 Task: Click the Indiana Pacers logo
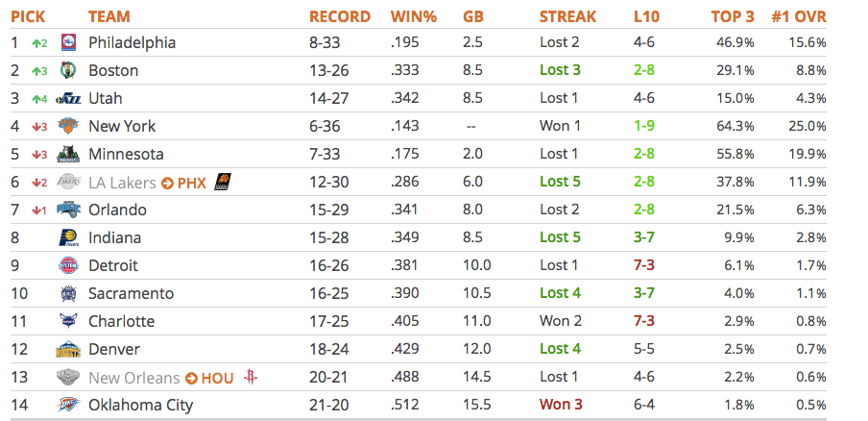coord(68,238)
